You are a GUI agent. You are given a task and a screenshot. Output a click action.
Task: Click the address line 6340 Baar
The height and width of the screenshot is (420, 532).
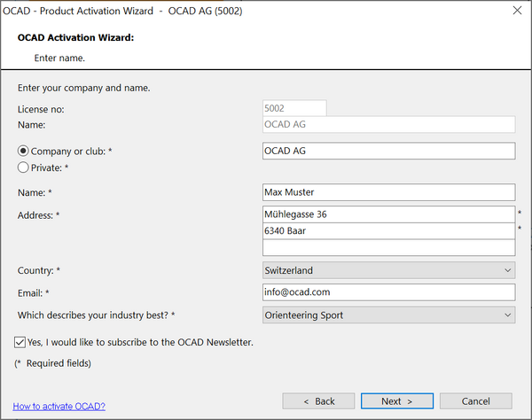[389, 231]
